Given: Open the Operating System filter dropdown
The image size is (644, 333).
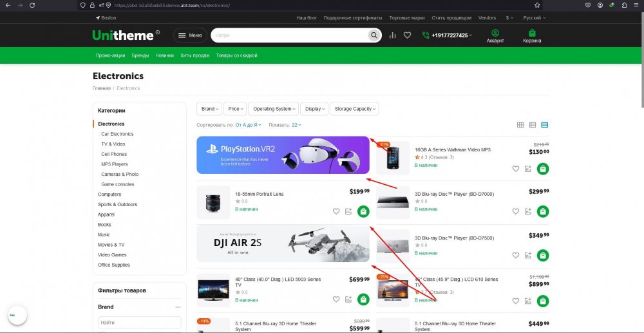Looking at the screenshot, I should tap(274, 109).
